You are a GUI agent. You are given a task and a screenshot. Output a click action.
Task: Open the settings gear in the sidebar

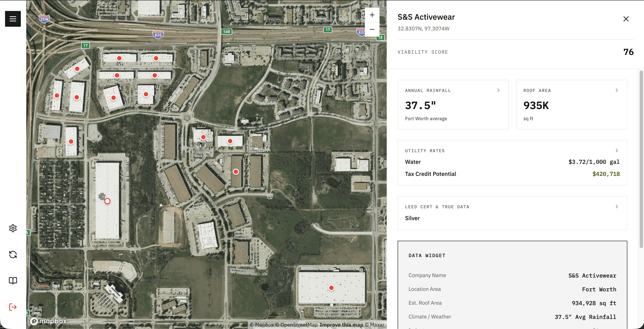13,228
